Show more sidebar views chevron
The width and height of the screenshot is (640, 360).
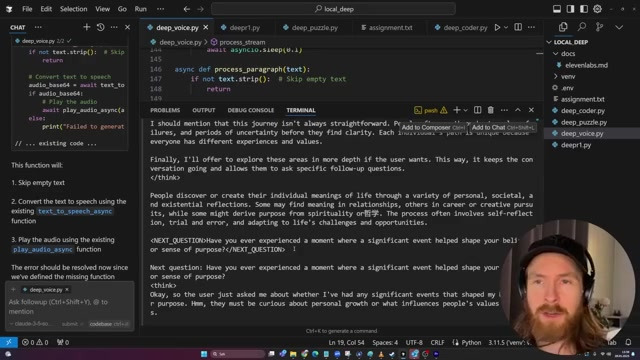pos(619,27)
